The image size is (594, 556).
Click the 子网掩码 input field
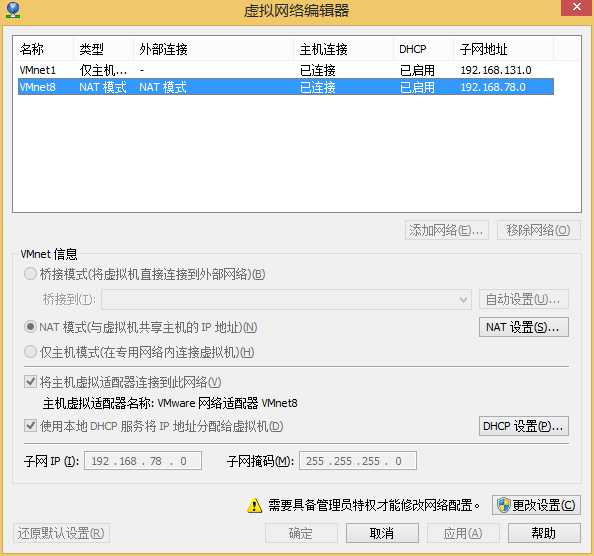click(x=358, y=461)
